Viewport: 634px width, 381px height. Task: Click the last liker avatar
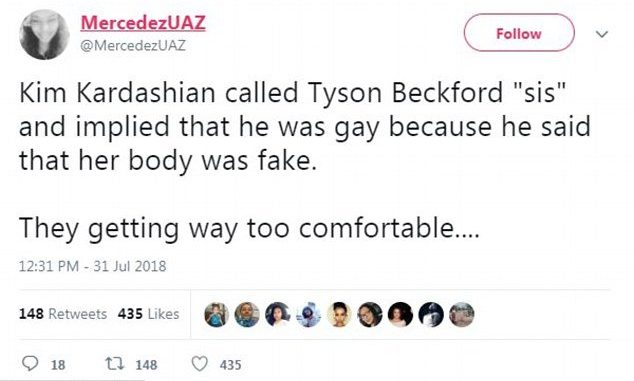point(462,314)
